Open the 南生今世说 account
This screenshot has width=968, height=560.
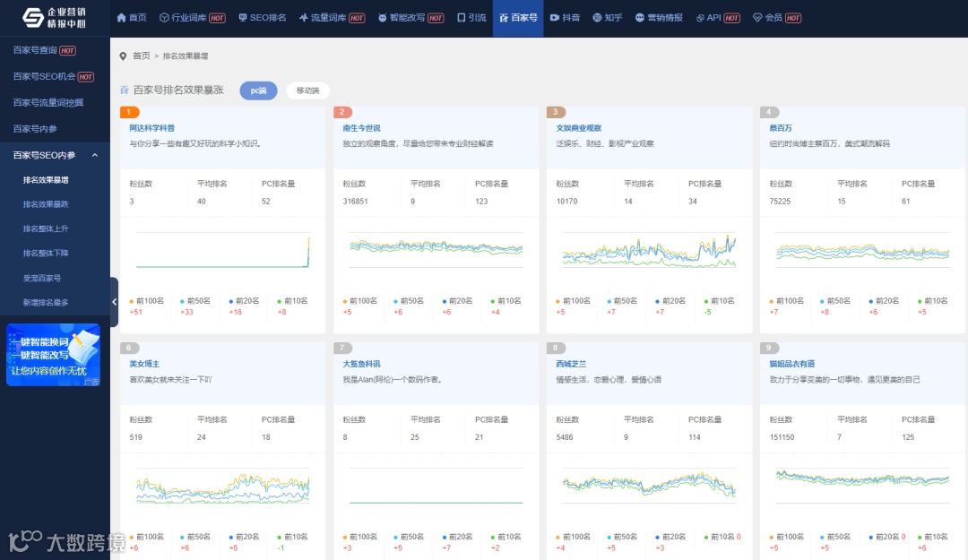361,128
